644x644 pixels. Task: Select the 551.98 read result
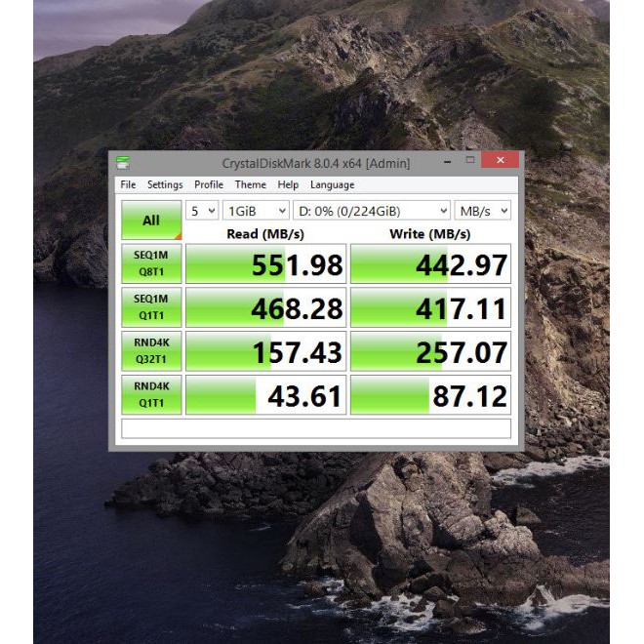[266, 263]
